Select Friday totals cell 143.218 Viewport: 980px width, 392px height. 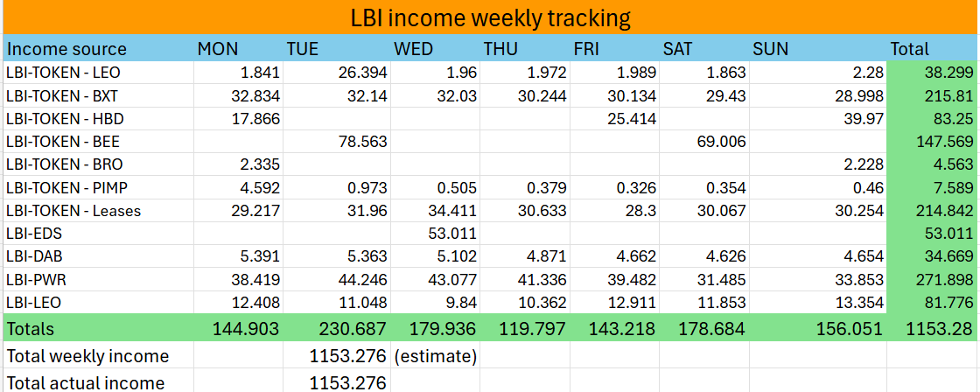coord(614,329)
